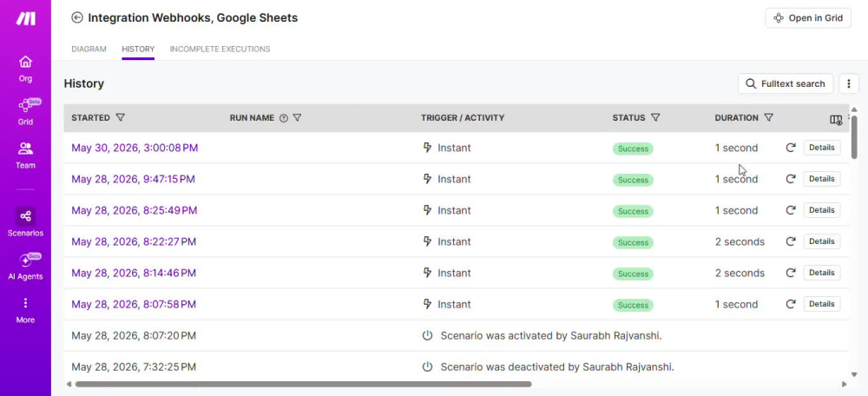Filter by the Started column

(120, 117)
